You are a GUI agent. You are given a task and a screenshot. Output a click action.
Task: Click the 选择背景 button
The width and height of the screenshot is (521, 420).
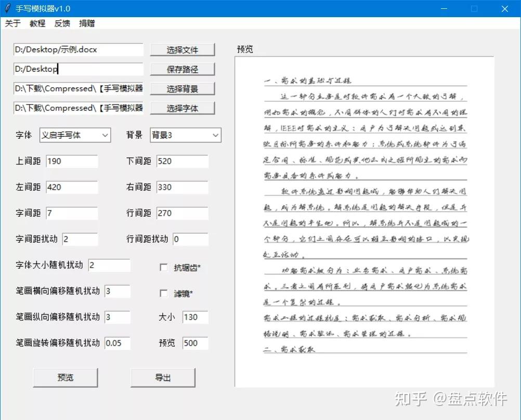pyautogui.click(x=182, y=89)
